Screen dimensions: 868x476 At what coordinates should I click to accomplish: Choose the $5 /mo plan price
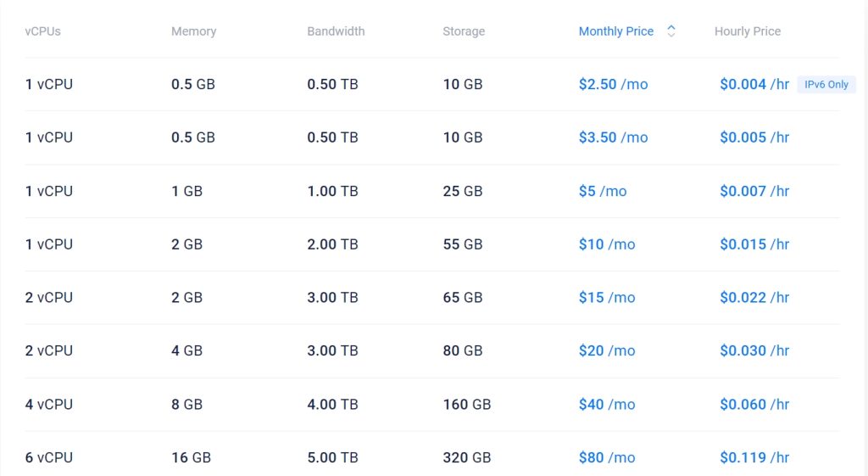tap(603, 191)
